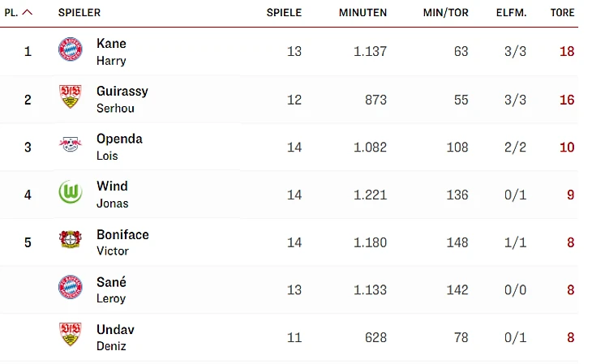The height and width of the screenshot is (364, 592).
Task: Click Wolfsburg logo next to Wind
Action: 71,193
